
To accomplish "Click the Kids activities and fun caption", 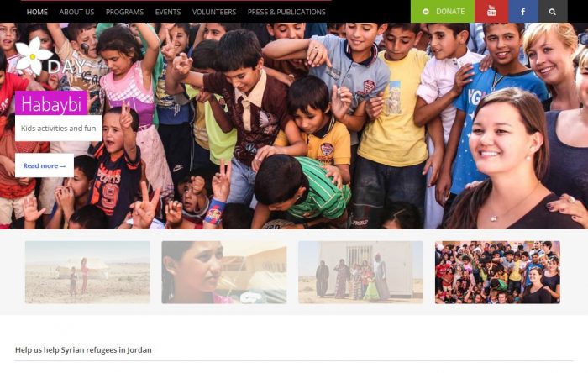I will click(59, 129).
